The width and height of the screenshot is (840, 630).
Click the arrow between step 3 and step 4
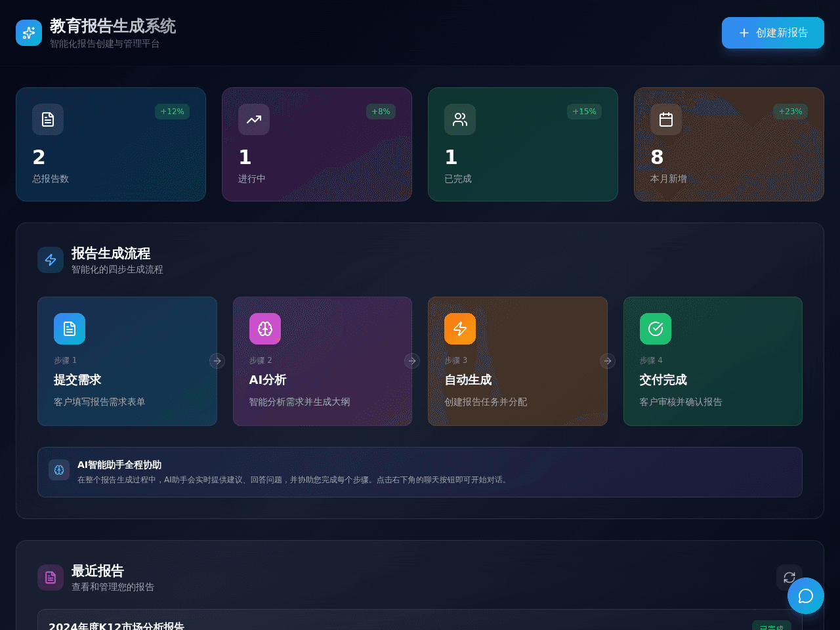608,361
